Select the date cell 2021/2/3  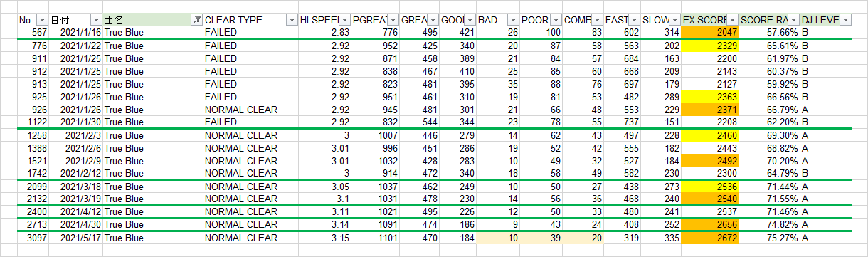tap(75, 135)
